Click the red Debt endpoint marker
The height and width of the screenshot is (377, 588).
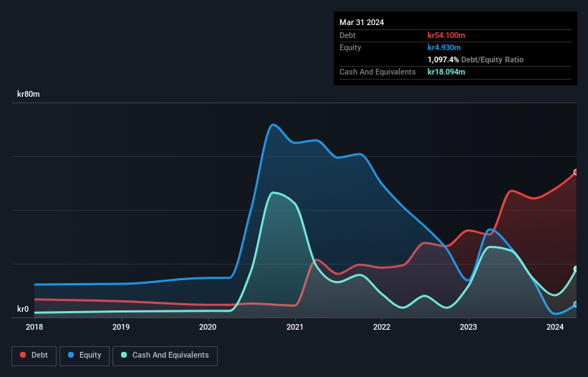pyautogui.click(x=576, y=172)
